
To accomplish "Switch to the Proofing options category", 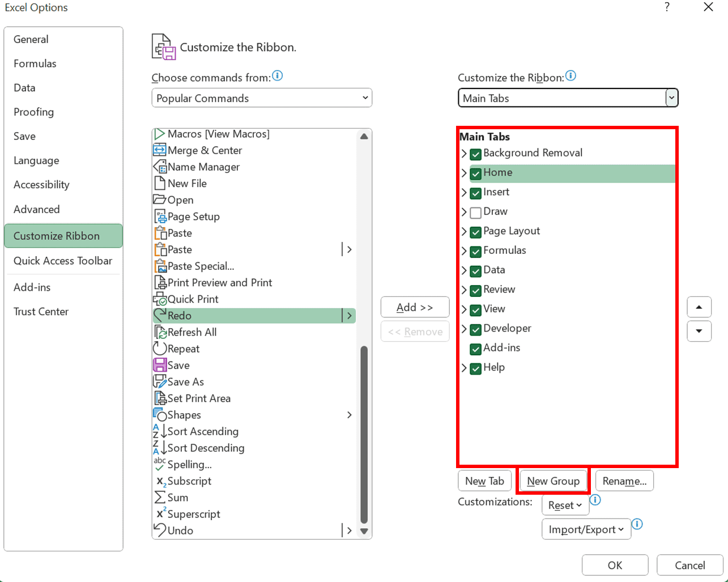I will tap(63, 112).
